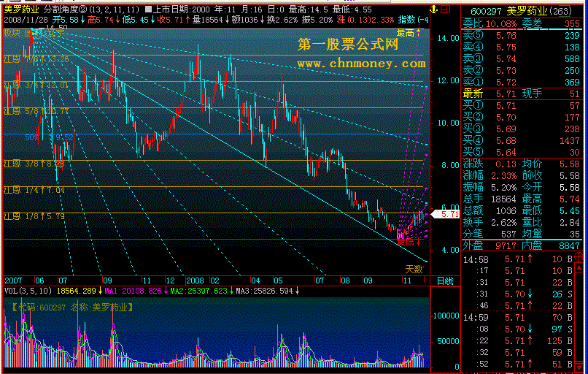Click the 日线 period label
This screenshot has height=374, width=588.
point(446,281)
